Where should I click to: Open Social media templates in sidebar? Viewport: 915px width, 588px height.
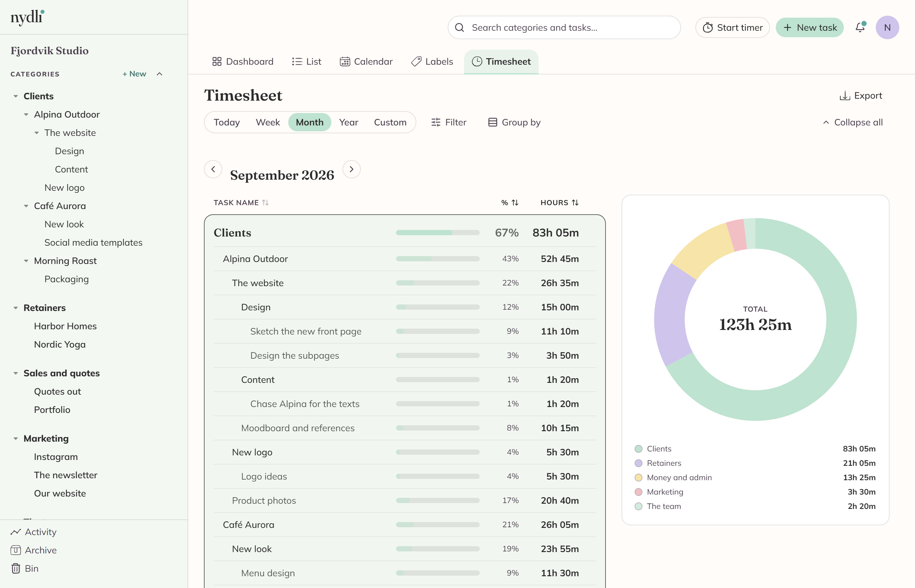point(93,242)
